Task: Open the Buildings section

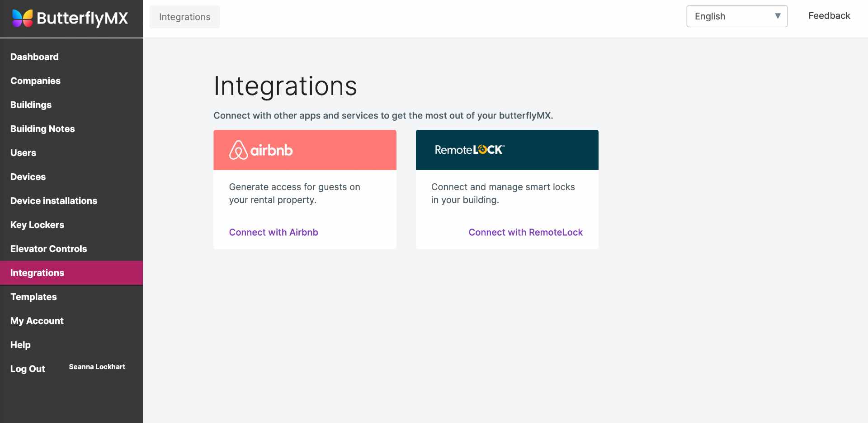Action: [x=31, y=105]
